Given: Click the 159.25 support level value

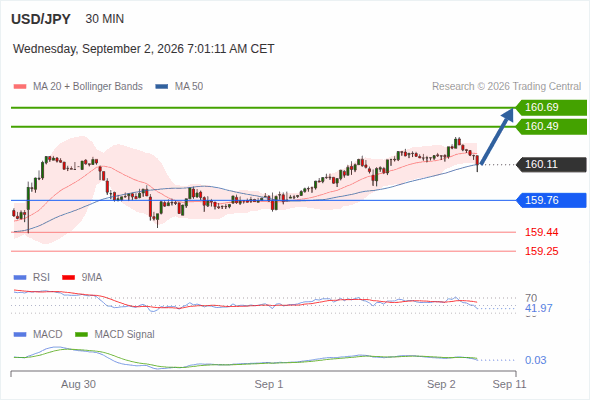Looking at the screenshot, I should [541, 251].
